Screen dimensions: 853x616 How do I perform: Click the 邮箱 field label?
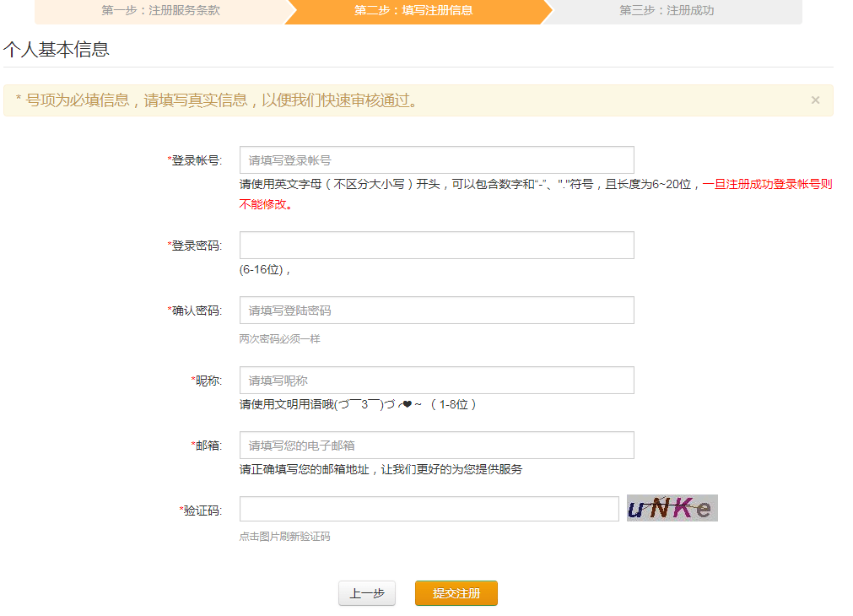(208, 446)
